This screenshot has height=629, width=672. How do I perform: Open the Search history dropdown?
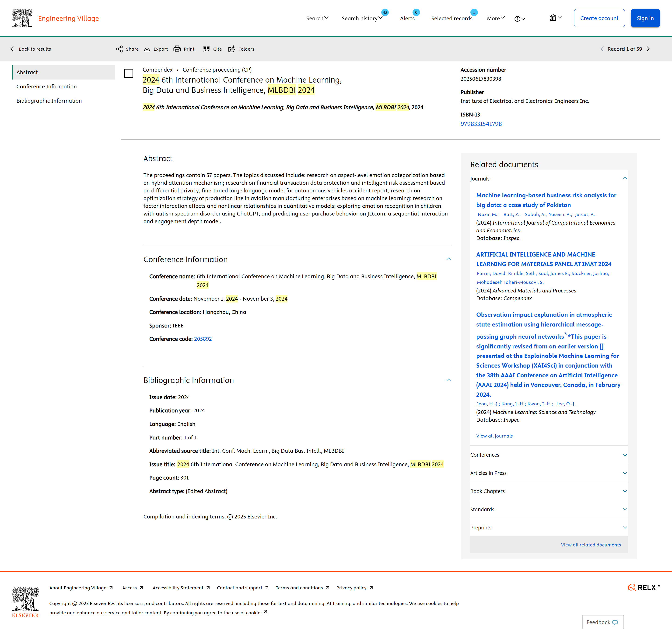pos(362,18)
